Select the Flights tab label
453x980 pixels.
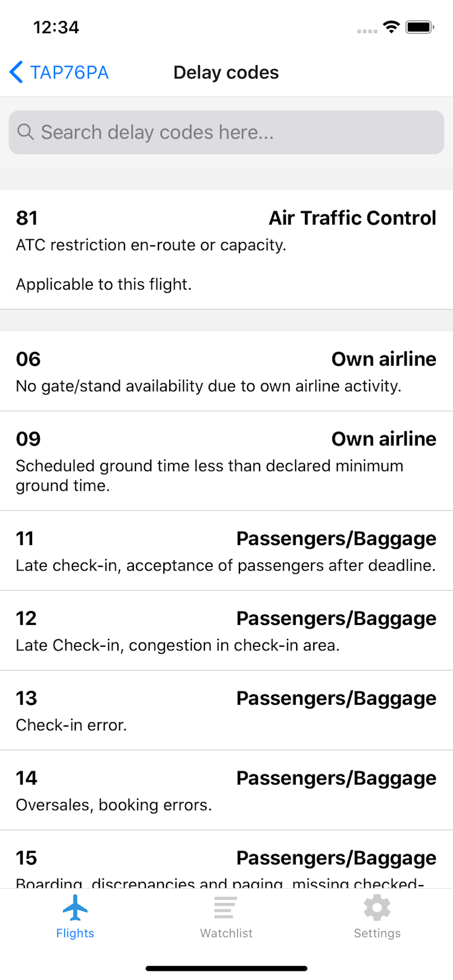click(x=75, y=933)
